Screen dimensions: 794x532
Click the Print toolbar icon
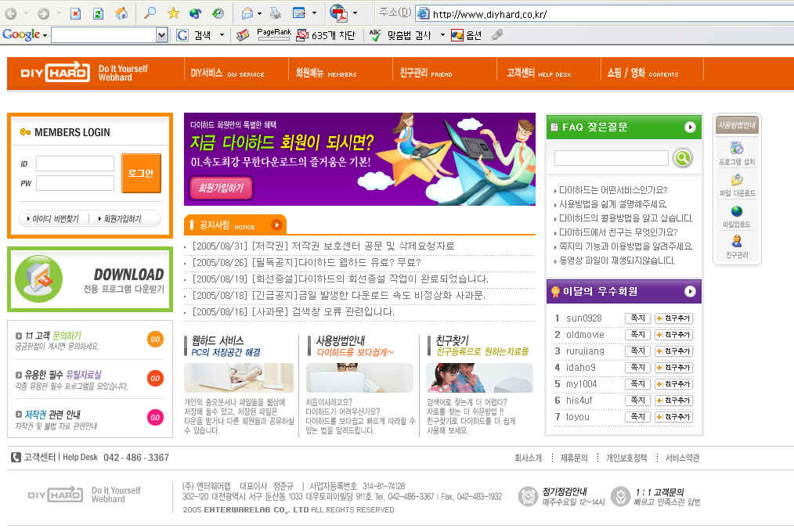276,13
